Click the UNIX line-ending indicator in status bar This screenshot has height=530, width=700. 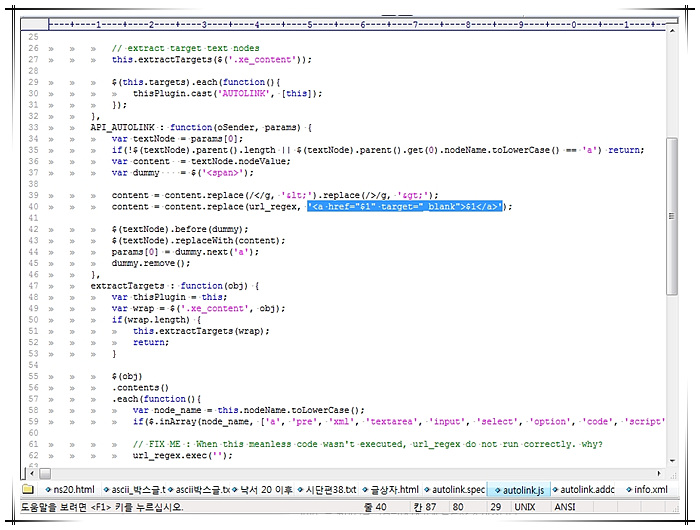pyautogui.click(x=525, y=507)
